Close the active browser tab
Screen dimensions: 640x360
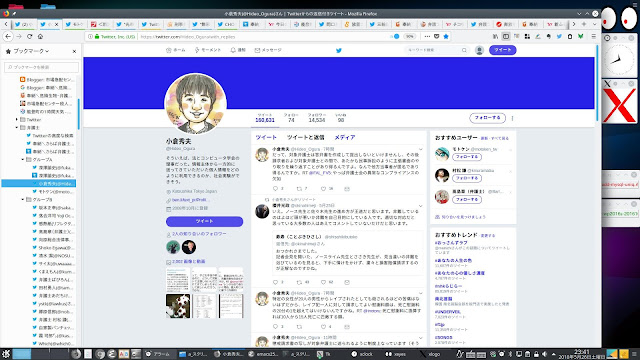56,24
